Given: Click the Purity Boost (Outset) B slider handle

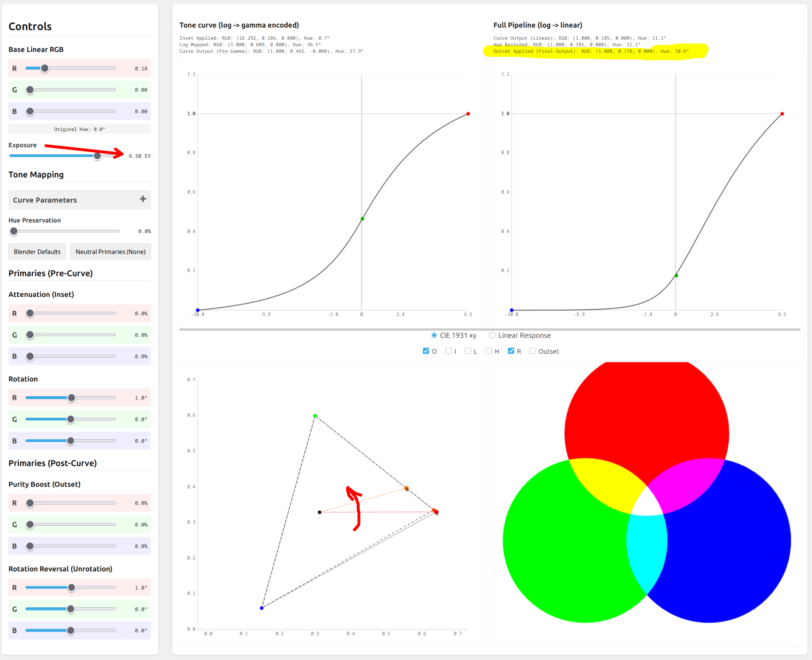Looking at the screenshot, I should [x=30, y=546].
